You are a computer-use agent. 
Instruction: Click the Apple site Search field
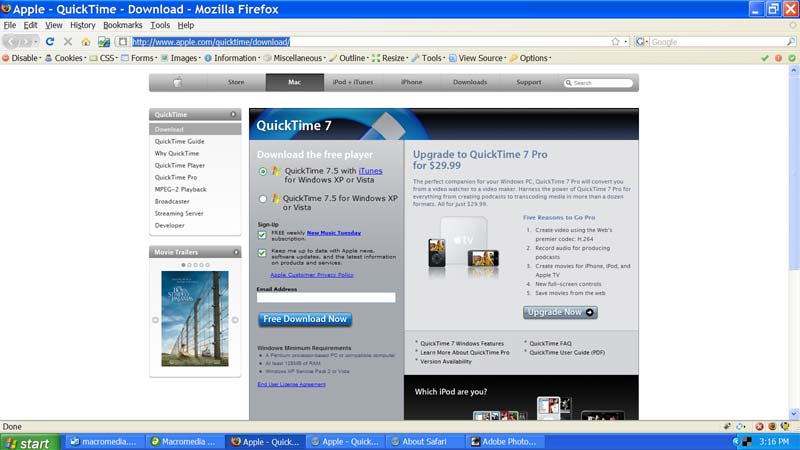click(x=598, y=83)
